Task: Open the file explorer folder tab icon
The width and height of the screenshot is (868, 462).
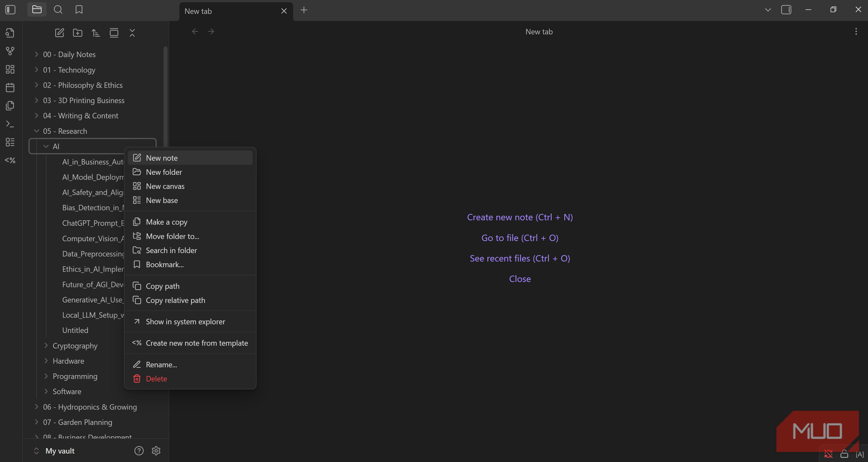Action: click(37, 10)
